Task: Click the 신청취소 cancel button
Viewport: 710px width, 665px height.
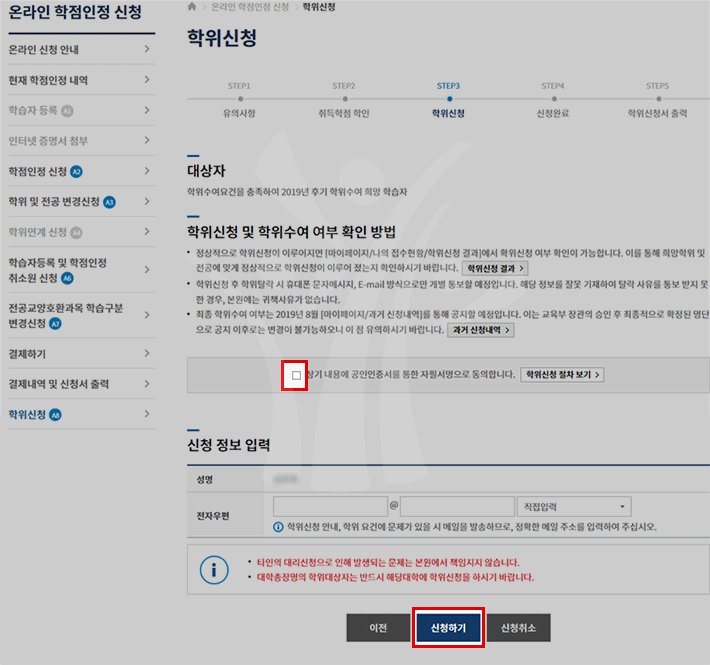Action: [518, 628]
